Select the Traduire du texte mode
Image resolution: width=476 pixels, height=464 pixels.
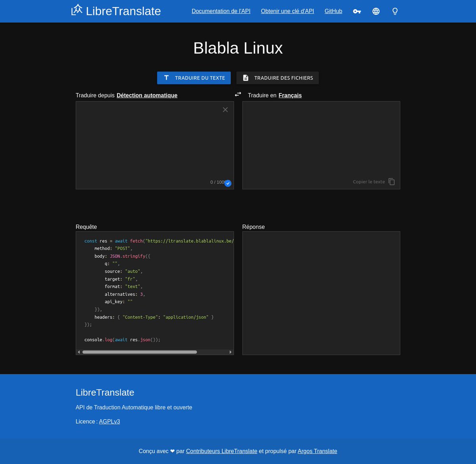coord(194,78)
